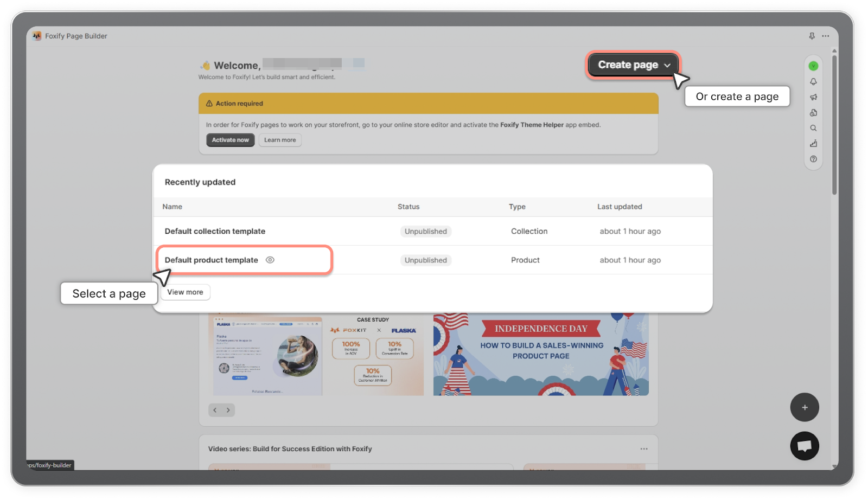This screenshot has width=868, height=500.
Task: Open the megaphone announcements icon
Action: 813,97
